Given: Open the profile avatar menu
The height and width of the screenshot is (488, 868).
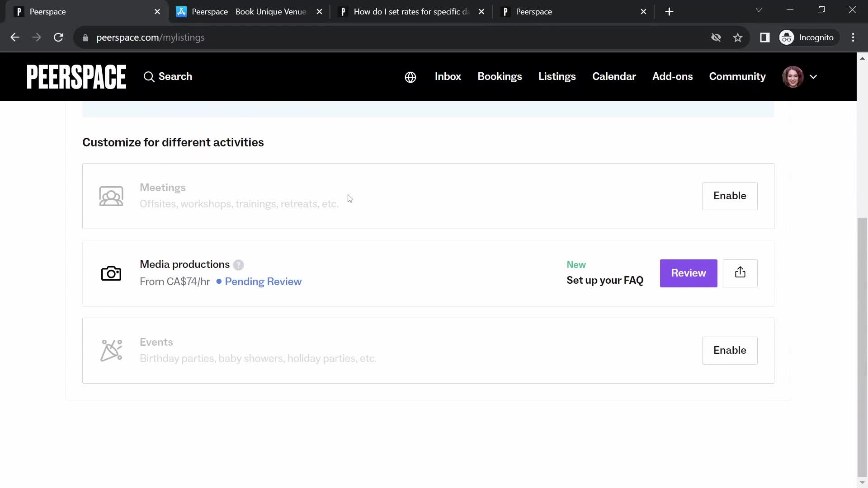Looking at the screenshot, I should (x=793, y=77).
